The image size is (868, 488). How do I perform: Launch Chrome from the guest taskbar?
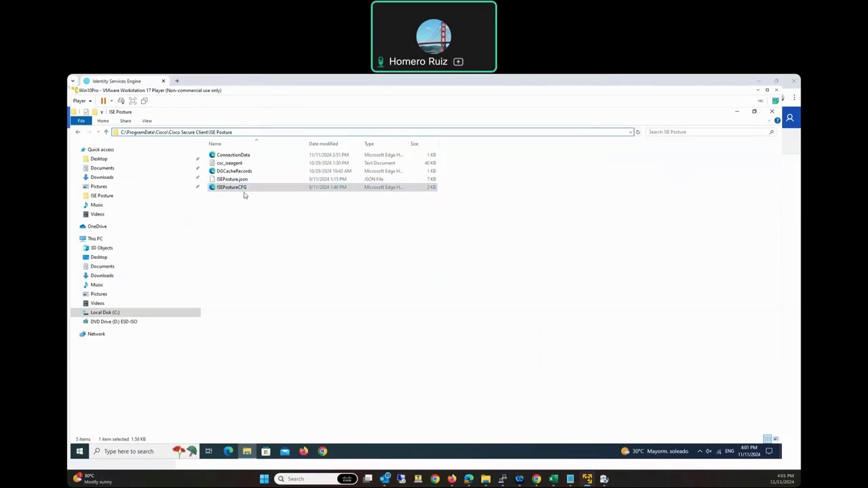click(323, 451)
